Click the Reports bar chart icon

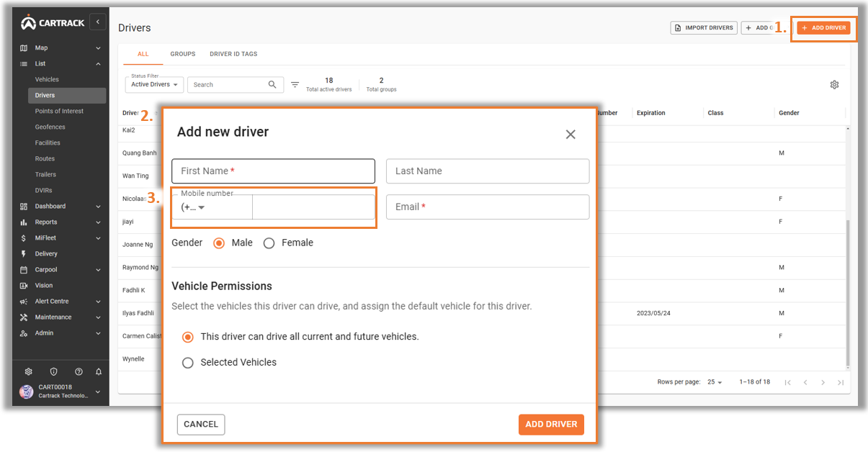point(24,222)
